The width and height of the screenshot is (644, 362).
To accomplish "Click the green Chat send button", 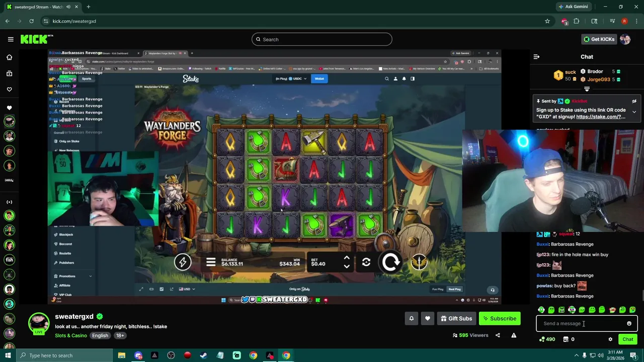I will click(628, 339).
